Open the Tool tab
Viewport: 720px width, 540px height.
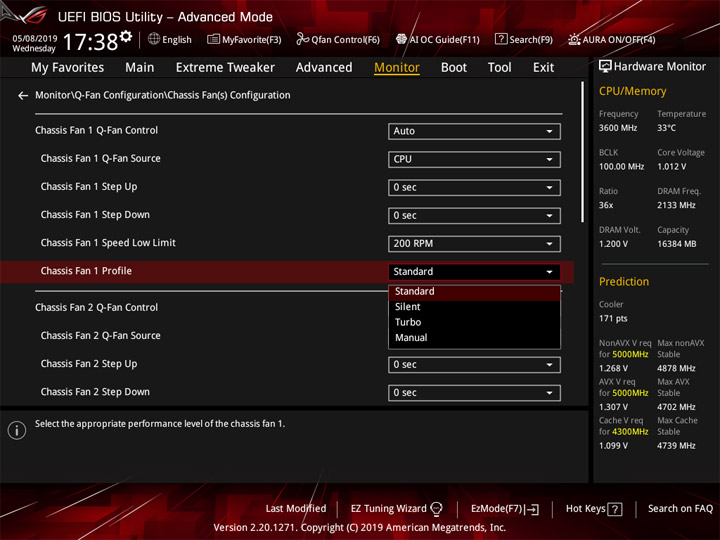click(499, 68)
